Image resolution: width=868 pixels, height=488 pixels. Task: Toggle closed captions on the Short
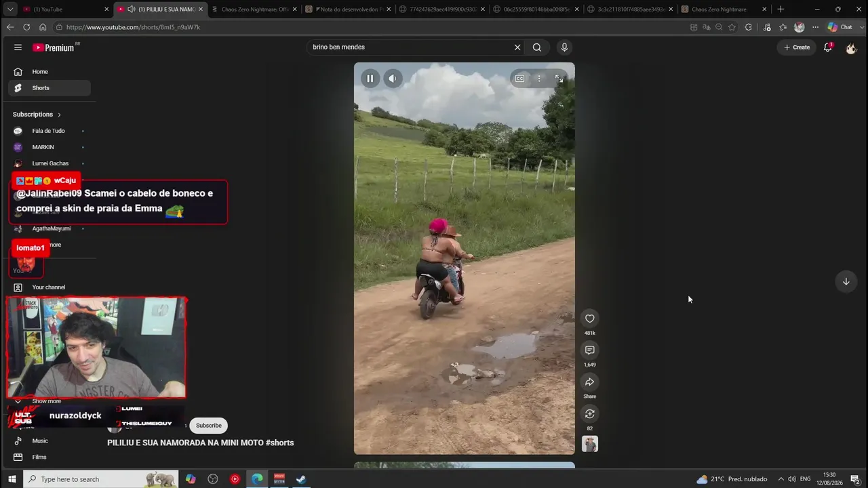[x=520, y=79]
